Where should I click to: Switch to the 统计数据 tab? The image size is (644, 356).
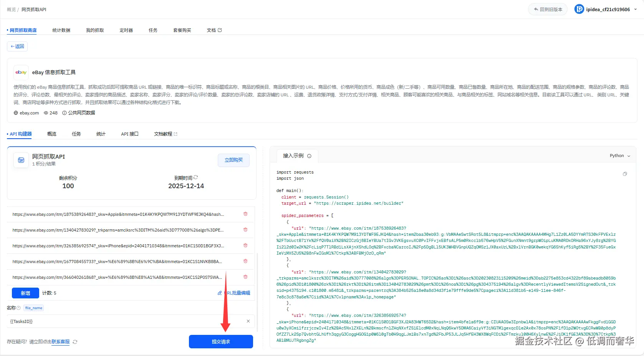pos(61,30)
